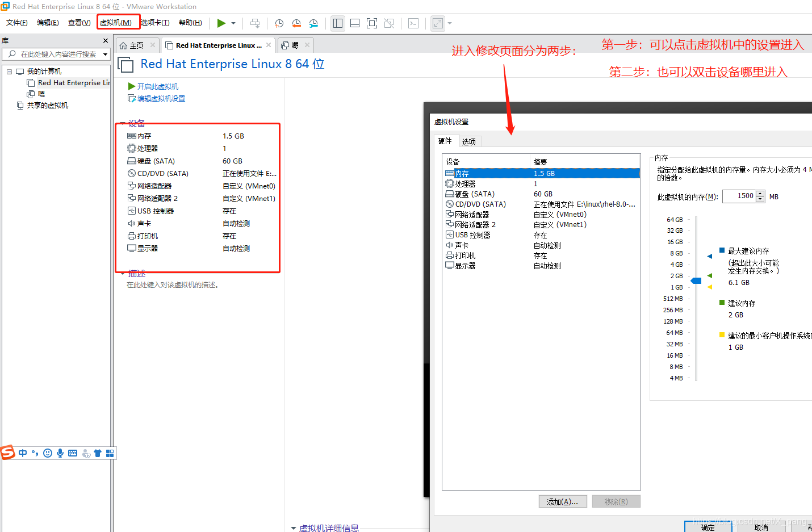Click 编辑虚拟机设置 link
The image size is (812, 532).
(157, 99)
